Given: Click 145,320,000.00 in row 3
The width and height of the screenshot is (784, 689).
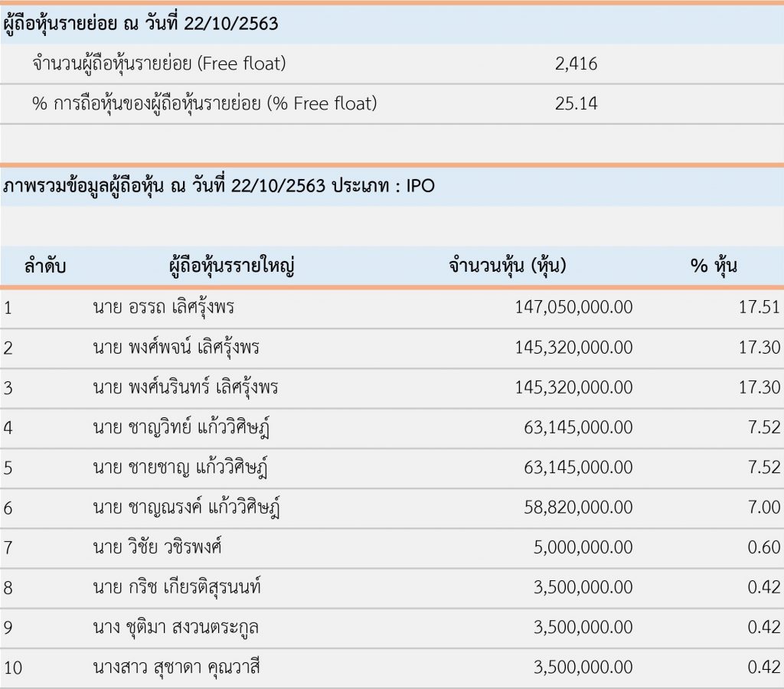Looking at the screenshot, I should pyautogui.click(x=573, y=387).
